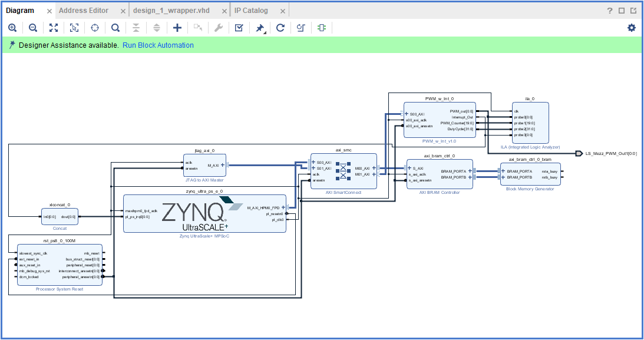Expand the S00_AXI port on PWM_w_Int_0
The image size is (644, 340).
[x=407, y=114]
